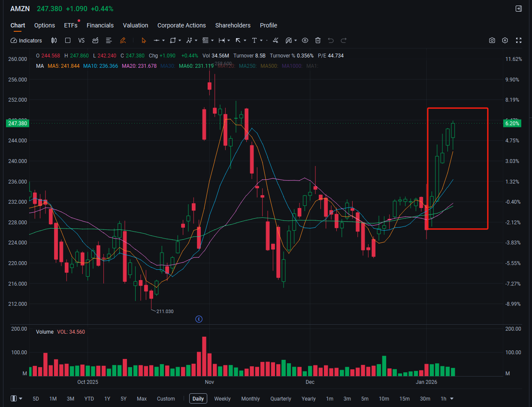532x407 pixels.
Task: Click the text lines list icon
Action: [x=109, y=40]
